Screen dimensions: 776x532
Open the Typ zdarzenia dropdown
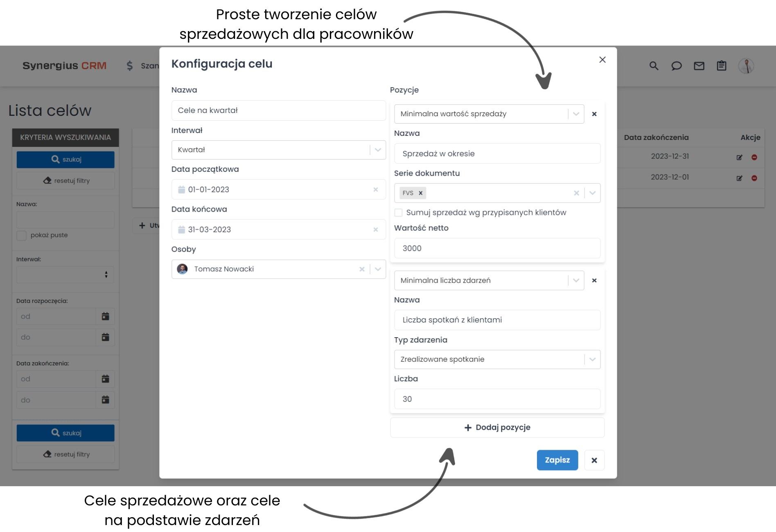[x=592, y=359]
